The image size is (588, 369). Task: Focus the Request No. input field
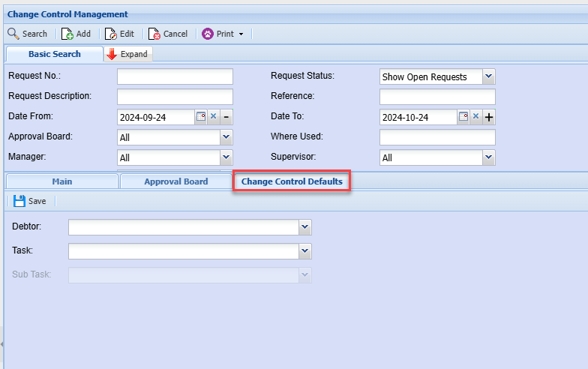click(x=175, y=76)
